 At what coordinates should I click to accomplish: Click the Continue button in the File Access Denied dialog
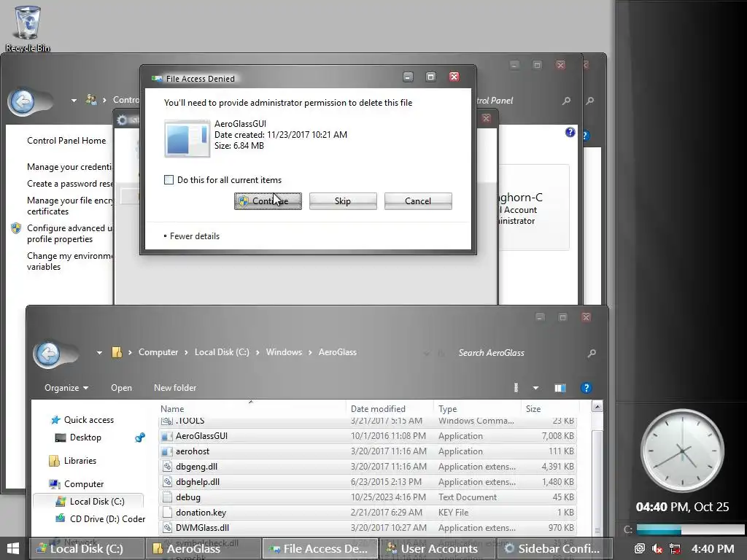268,201
